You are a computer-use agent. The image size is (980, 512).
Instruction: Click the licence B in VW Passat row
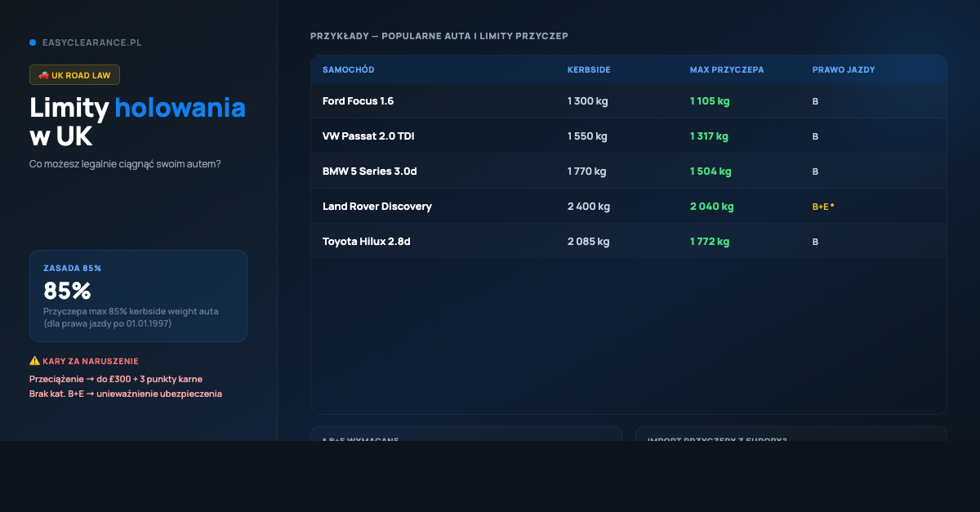coord(815,136)
